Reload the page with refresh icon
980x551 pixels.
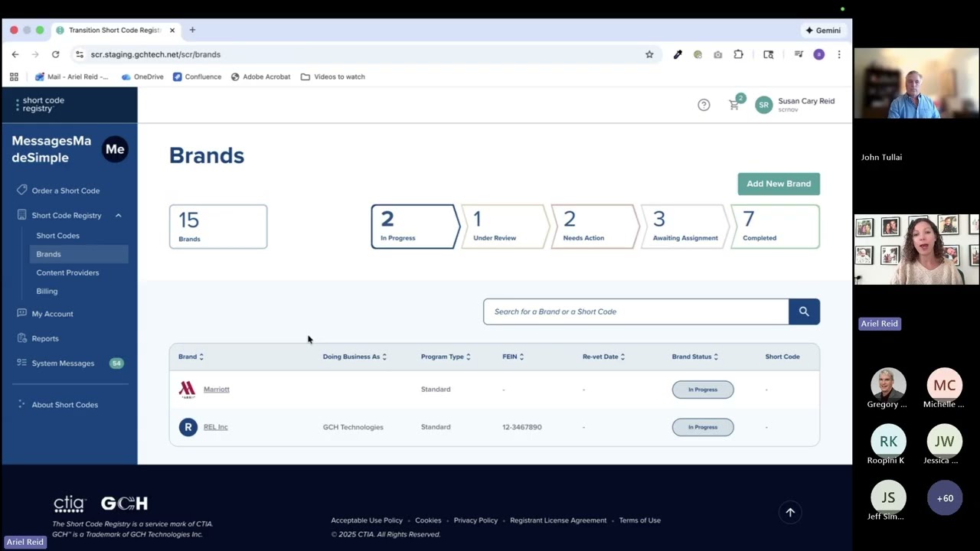[x=55, y=54]
